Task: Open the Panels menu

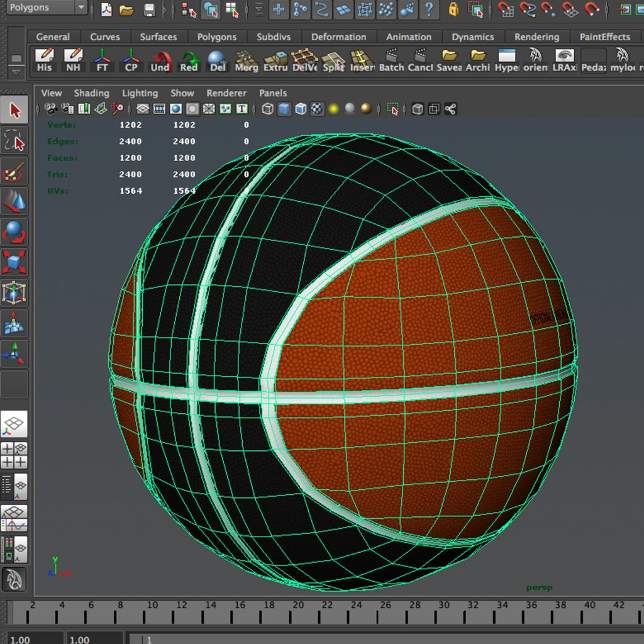Action: click(x=272, y=93)
